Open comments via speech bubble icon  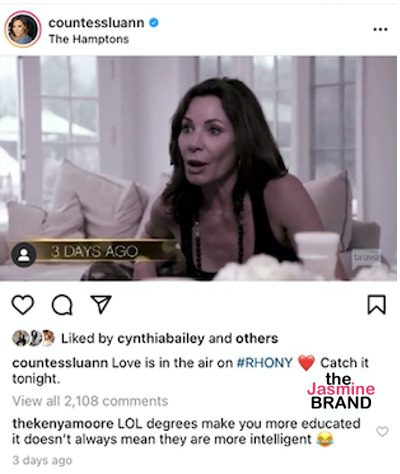pos(62,305)
